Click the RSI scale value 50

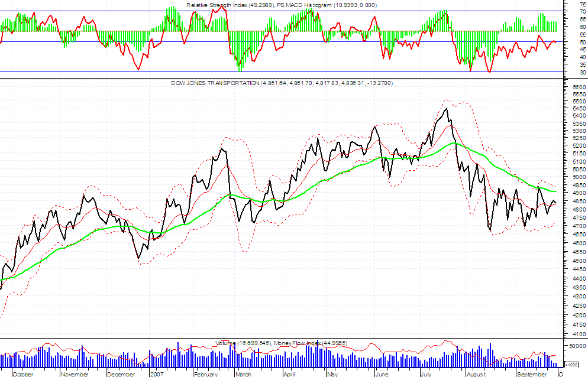[583, 43]
